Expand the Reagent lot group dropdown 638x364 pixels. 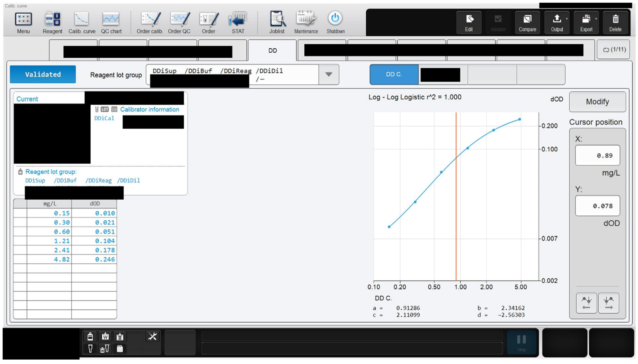328,74
